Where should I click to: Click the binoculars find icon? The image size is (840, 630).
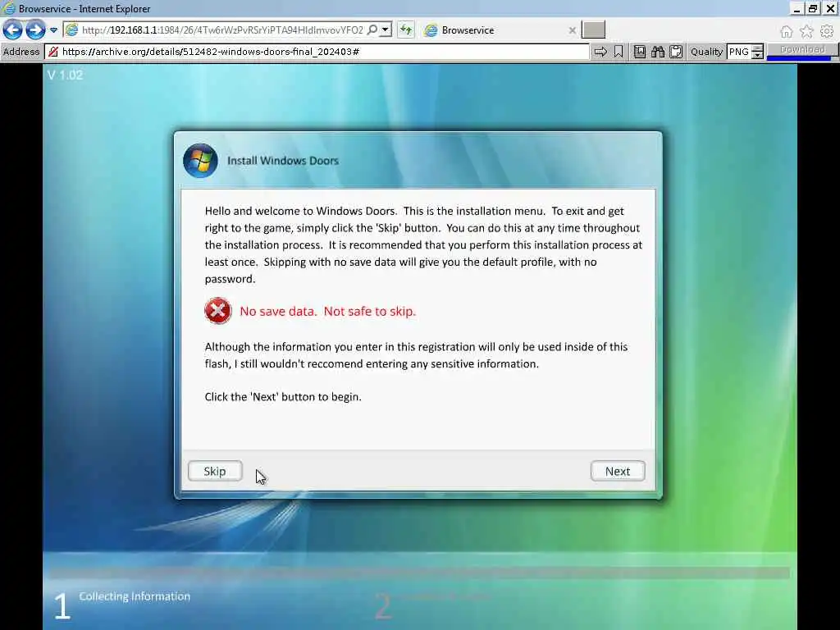658,52
